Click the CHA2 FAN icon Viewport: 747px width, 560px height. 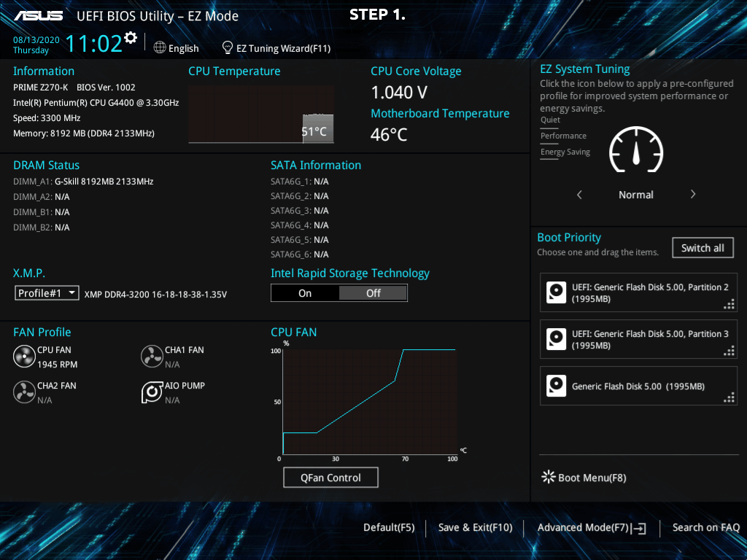click(24, 392)
